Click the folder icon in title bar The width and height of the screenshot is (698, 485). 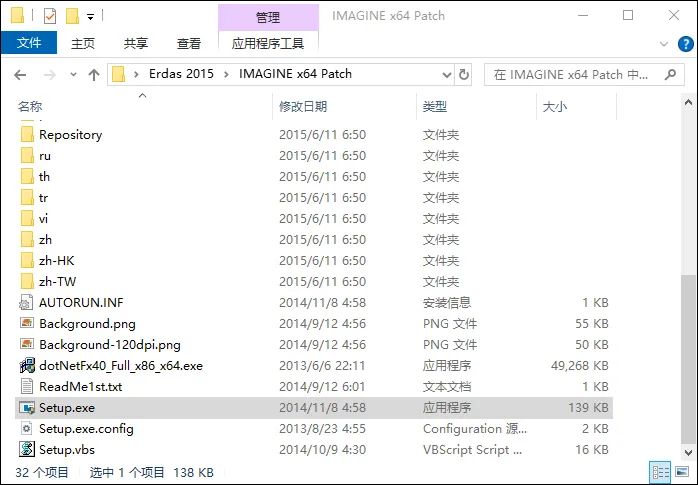coord(17,16)
